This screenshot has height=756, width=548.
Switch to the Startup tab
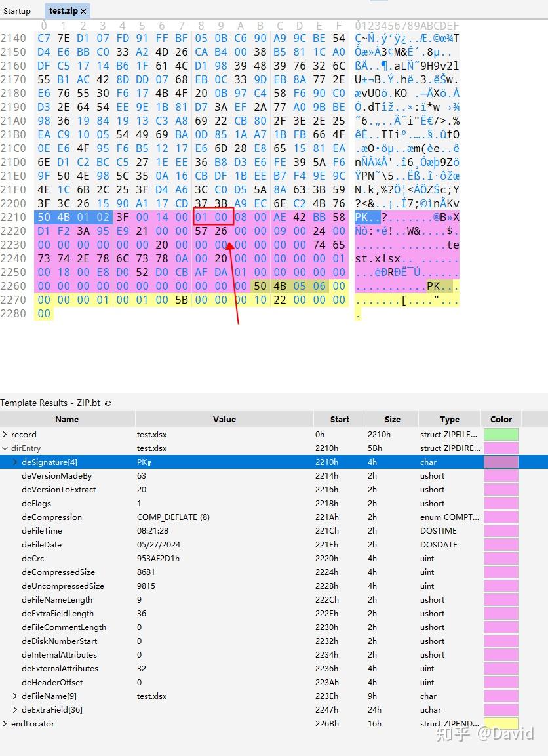[17, 11]
